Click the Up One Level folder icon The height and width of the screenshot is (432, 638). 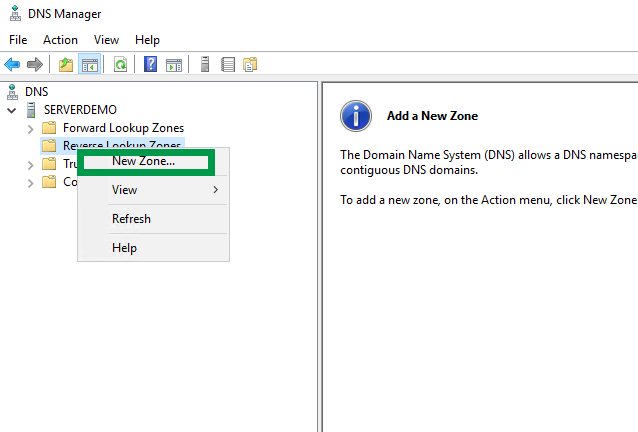click(66, 64)
